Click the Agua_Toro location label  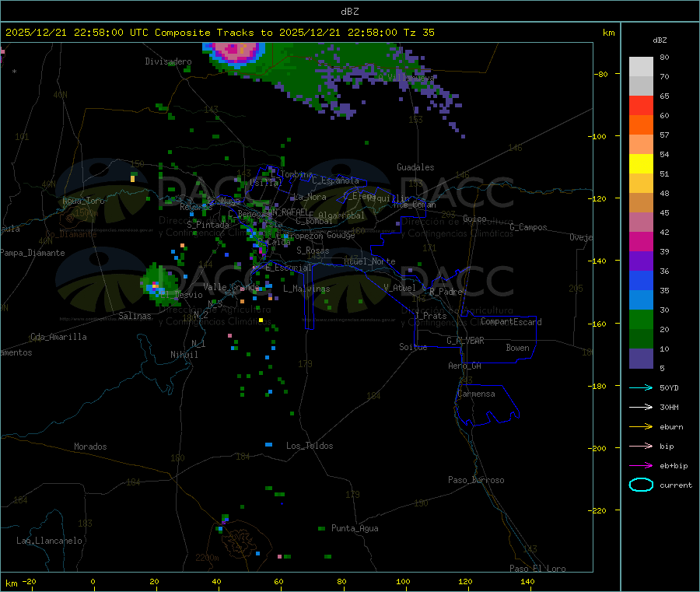coord(83,201)
